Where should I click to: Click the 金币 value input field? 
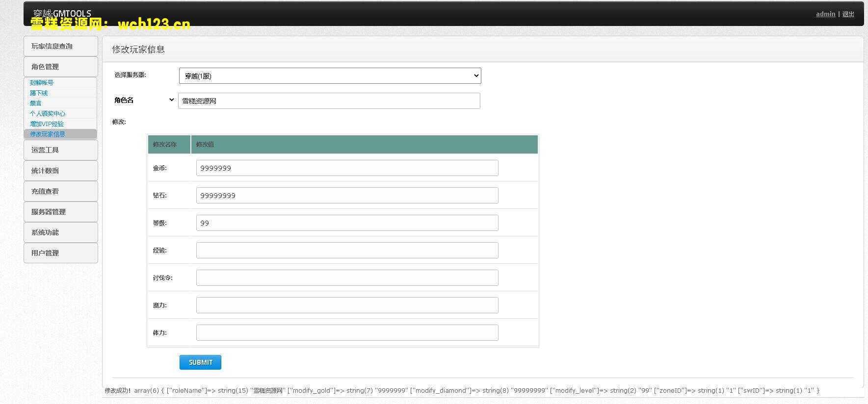(347, 168)
